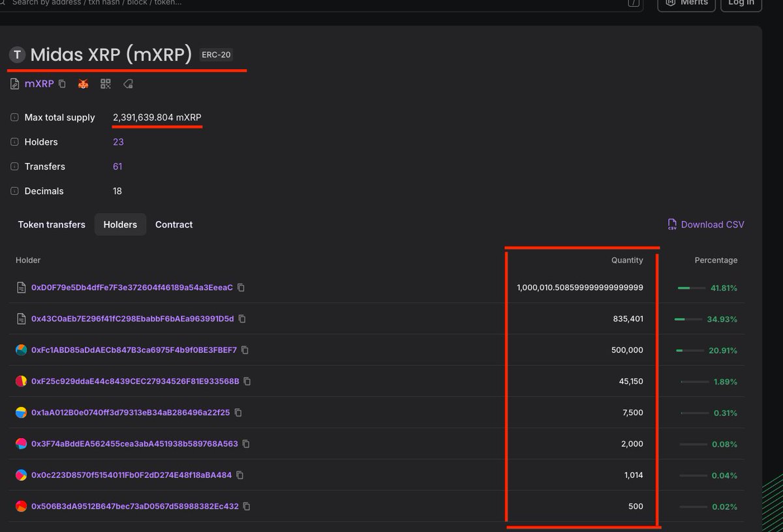Open holder 0x3F74aBddEA562455cea3abA451938b589768A563

click(134, 444)
